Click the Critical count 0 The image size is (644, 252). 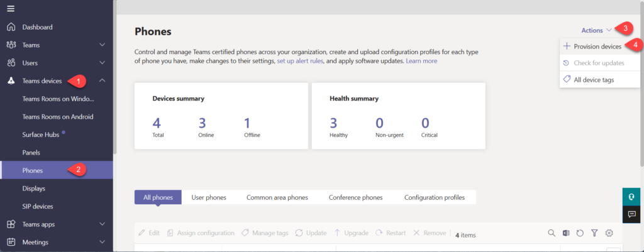(426, 123)
